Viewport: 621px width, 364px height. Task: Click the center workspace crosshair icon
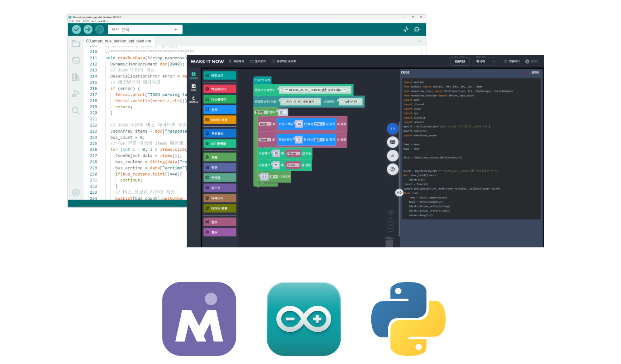click(391, 213)
